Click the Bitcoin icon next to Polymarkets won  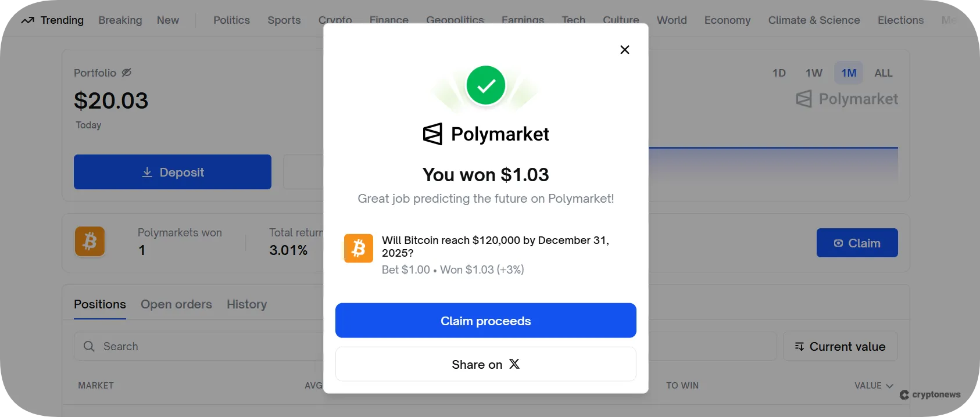tap(90, 242)
